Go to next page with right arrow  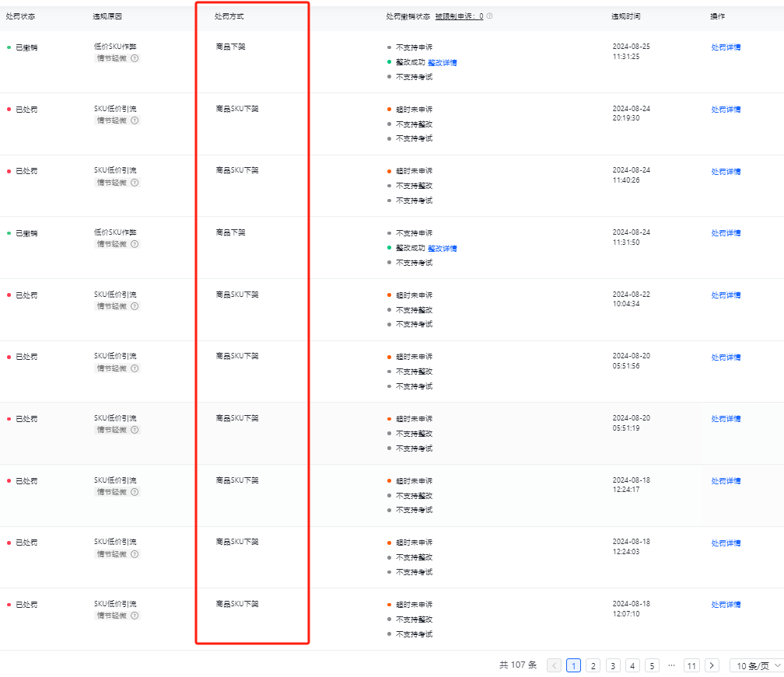pos(712,665)
